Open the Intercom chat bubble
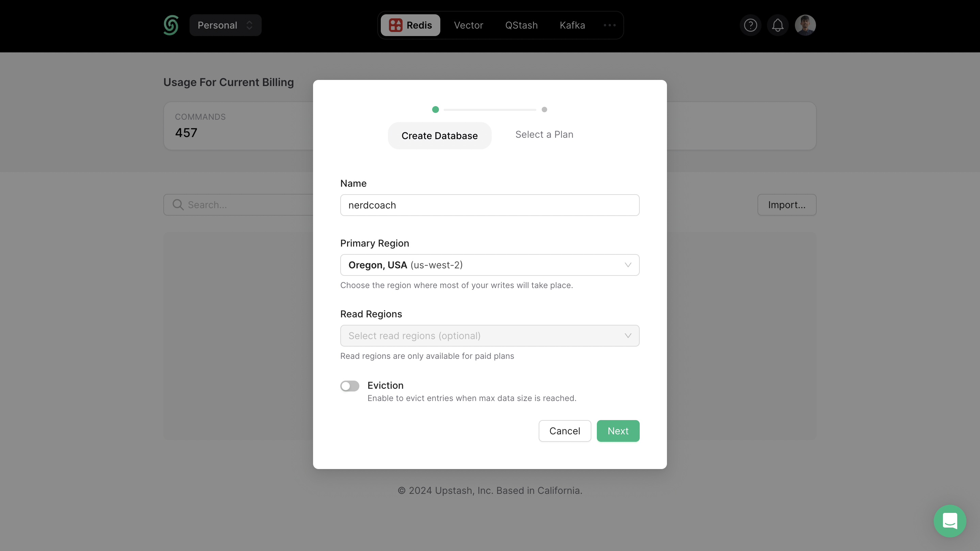The height and width of the screenshot is (551, 980). pyautogui.click(x=950, y=521)
